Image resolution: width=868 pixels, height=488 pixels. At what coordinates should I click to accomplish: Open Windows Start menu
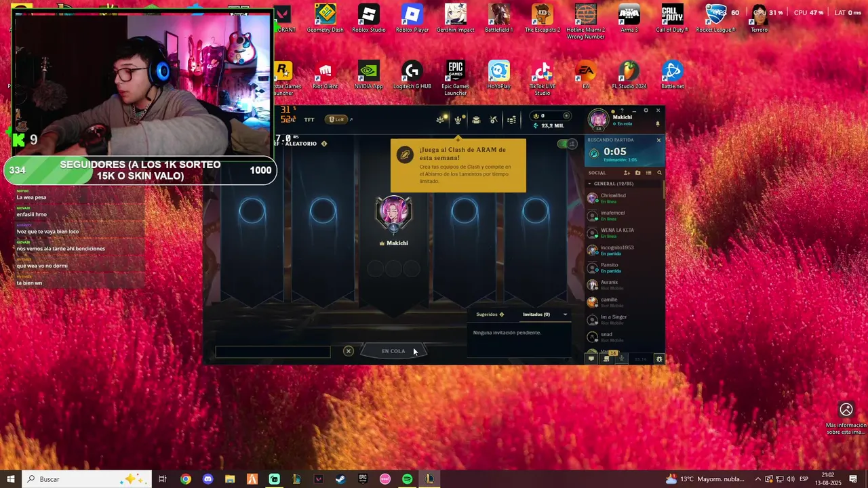(x=11, y=479)
